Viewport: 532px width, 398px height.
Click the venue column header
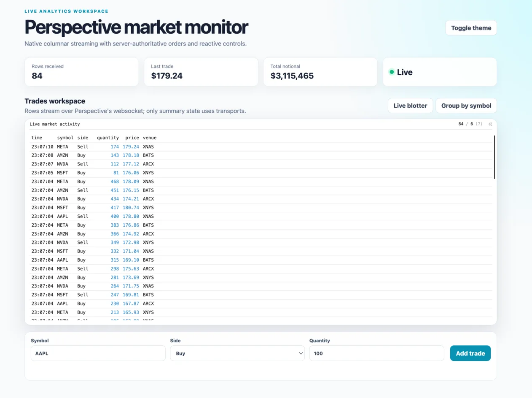click(x=150, y=138)
